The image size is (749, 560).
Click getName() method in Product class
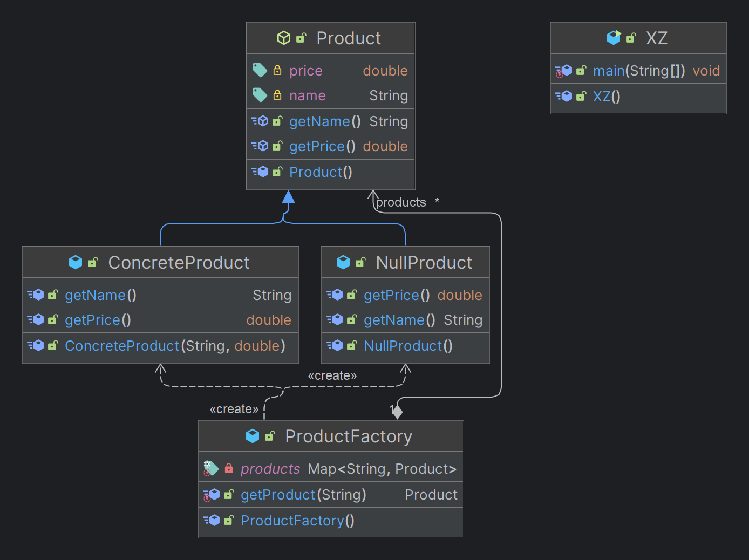point(325,121)
